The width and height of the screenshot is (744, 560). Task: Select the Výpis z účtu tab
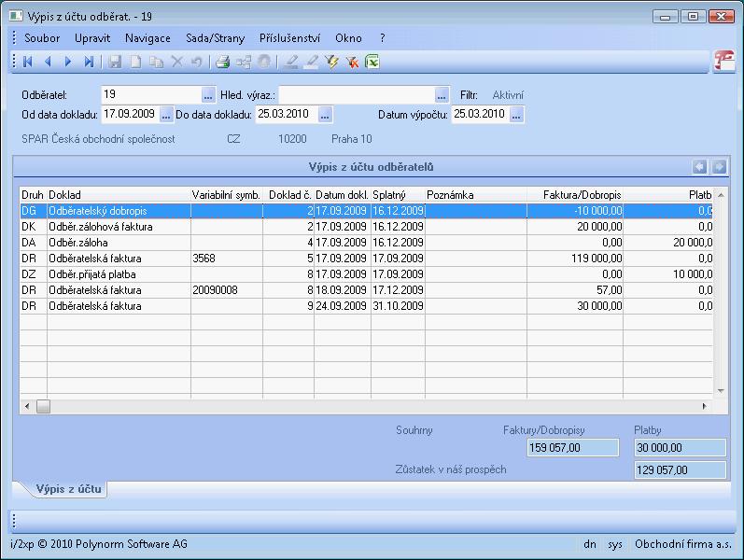point(69,489)
